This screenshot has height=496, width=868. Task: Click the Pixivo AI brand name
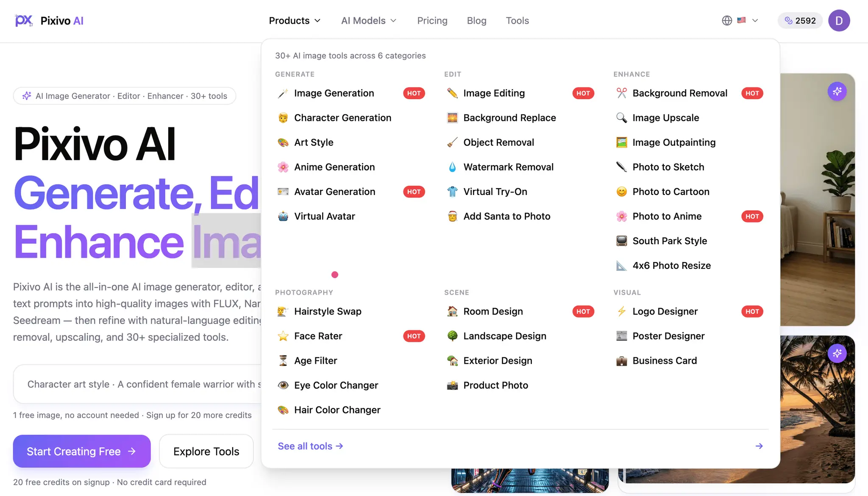click(x=62, y=20)
